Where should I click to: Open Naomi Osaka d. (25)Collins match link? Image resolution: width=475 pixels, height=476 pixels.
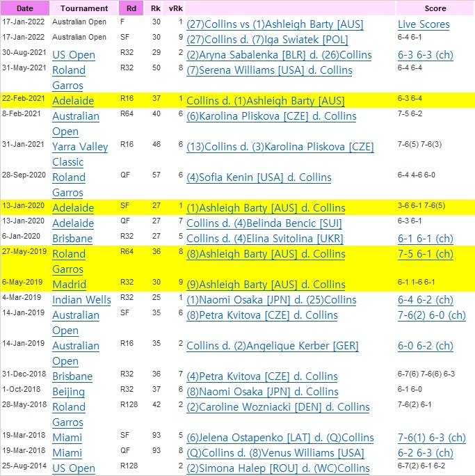271,300
